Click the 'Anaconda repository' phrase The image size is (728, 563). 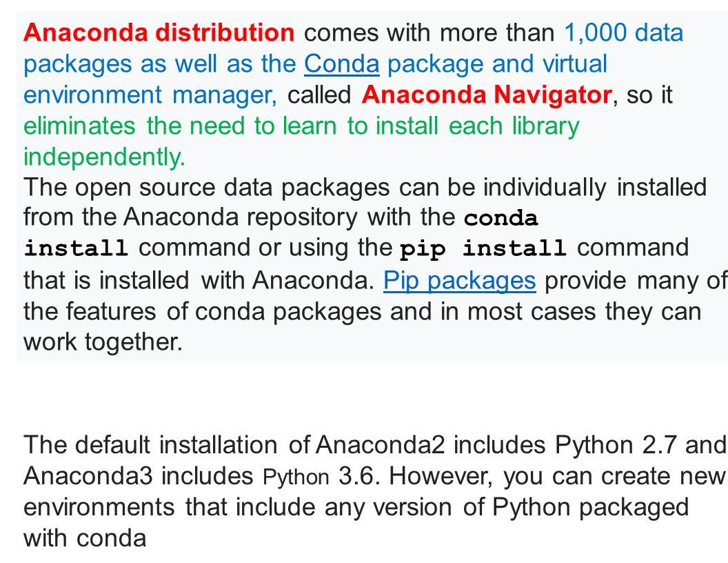241,217
